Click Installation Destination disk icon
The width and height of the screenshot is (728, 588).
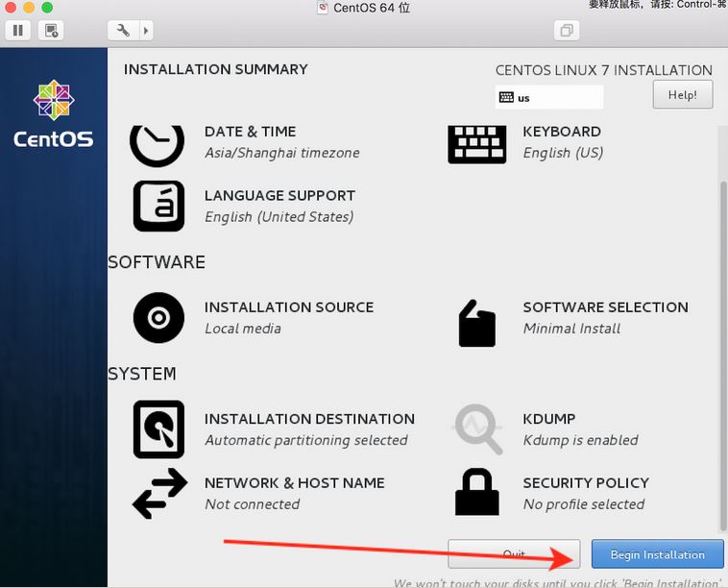(x=158, y=429)
